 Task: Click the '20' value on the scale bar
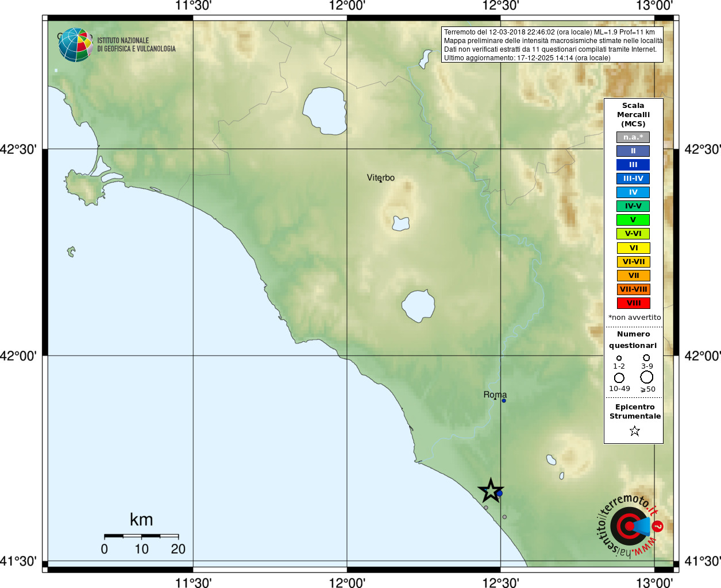[178, 549]
